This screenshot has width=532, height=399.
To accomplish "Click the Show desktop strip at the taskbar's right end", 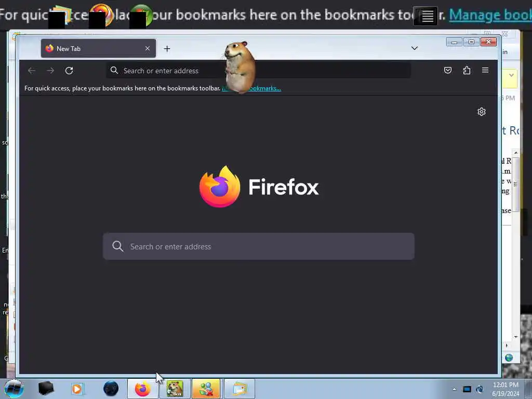I will (528, 389).
